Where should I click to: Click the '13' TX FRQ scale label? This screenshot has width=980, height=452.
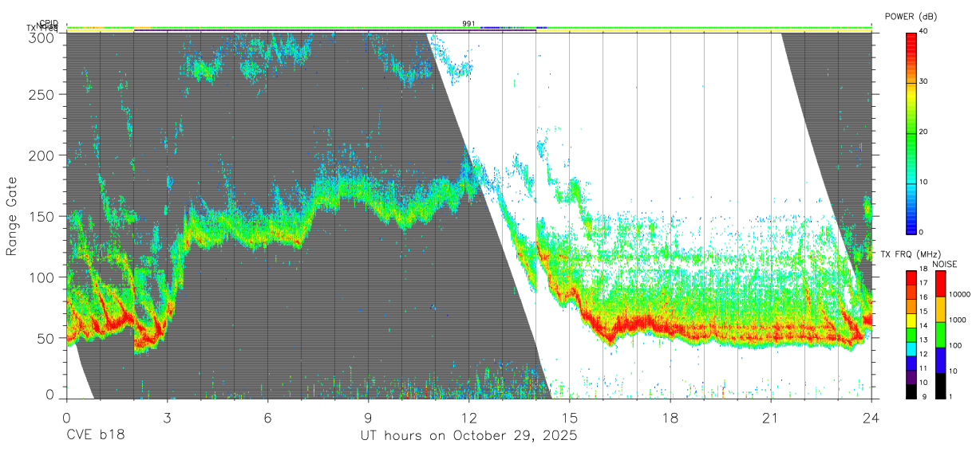click(x=923, y=340)
